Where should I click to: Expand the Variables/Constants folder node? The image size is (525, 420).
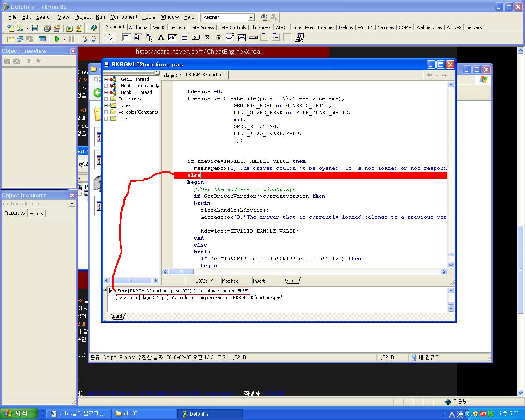tap(106, 112)
